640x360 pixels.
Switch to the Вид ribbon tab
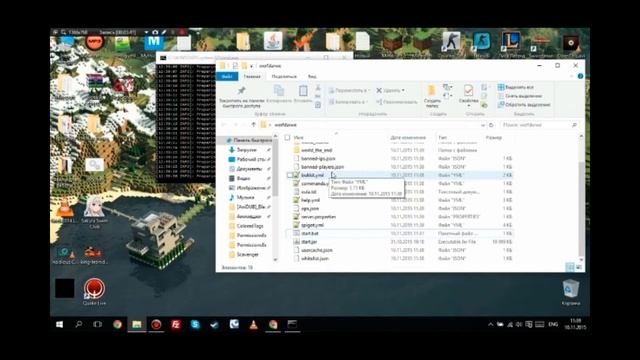pos(312,76)
